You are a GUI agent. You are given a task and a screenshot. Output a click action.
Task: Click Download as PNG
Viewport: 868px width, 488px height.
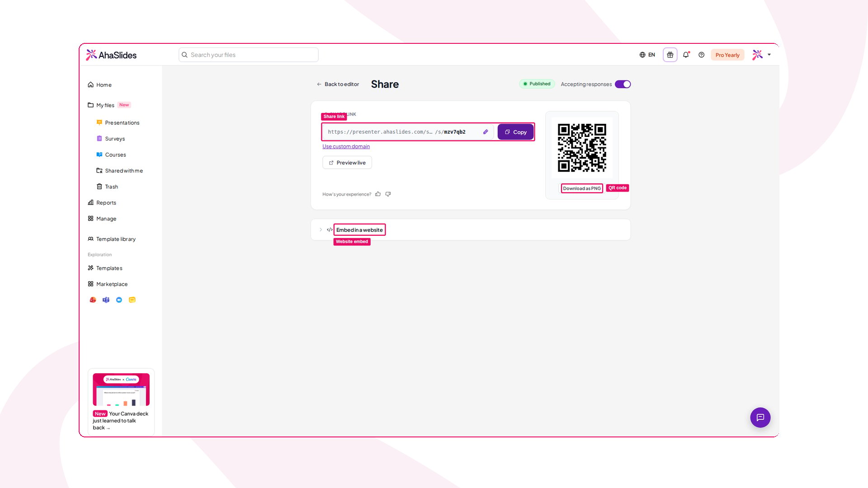point(582,188)
